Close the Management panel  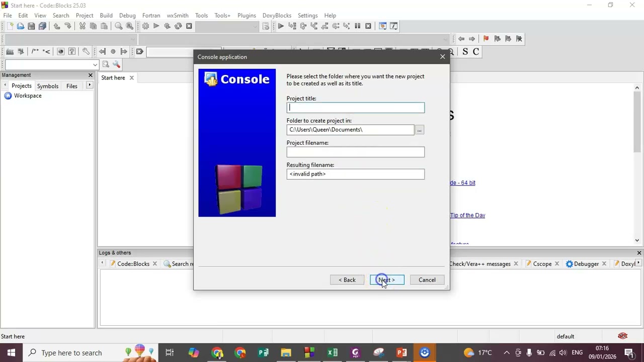point(91,75)
